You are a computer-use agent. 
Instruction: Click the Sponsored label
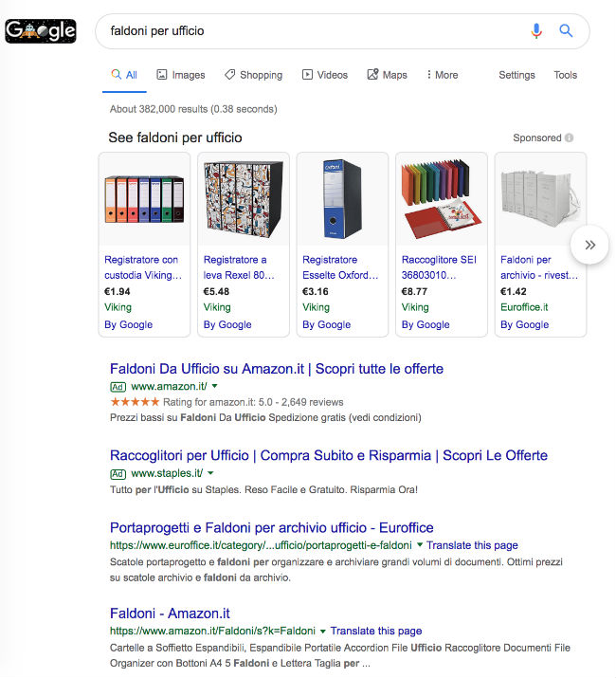click(537, 137)
